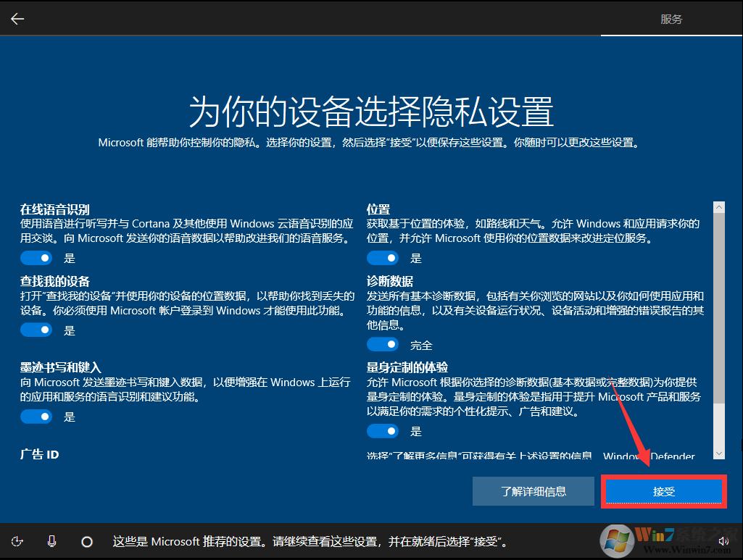743x560 pixels.
Task: Click the 广告 ID section heading
Action: [39, 454]
